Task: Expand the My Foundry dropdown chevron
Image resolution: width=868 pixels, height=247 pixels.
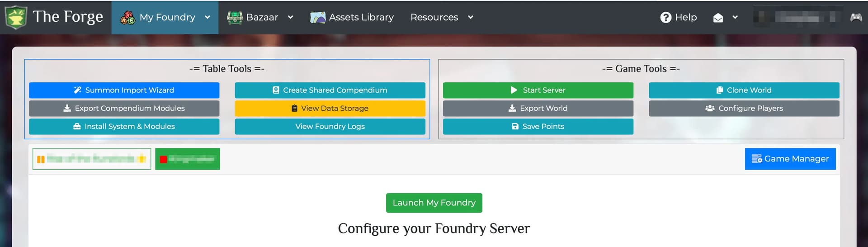Action: (x=208, y=17)
